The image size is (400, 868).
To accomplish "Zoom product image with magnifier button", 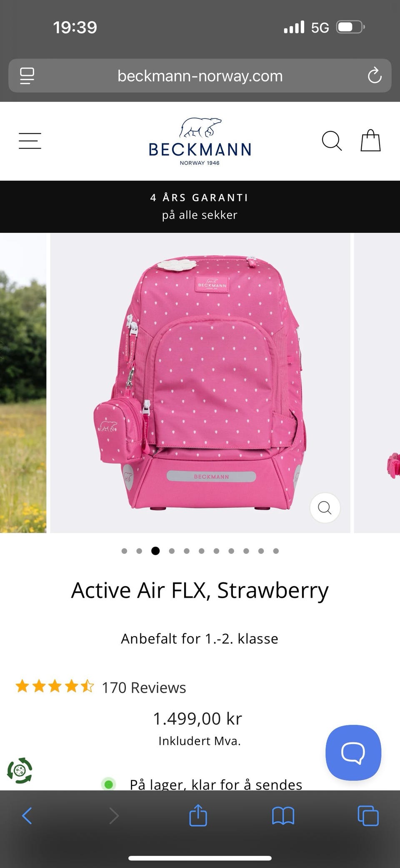I will (x=325, y=508).
